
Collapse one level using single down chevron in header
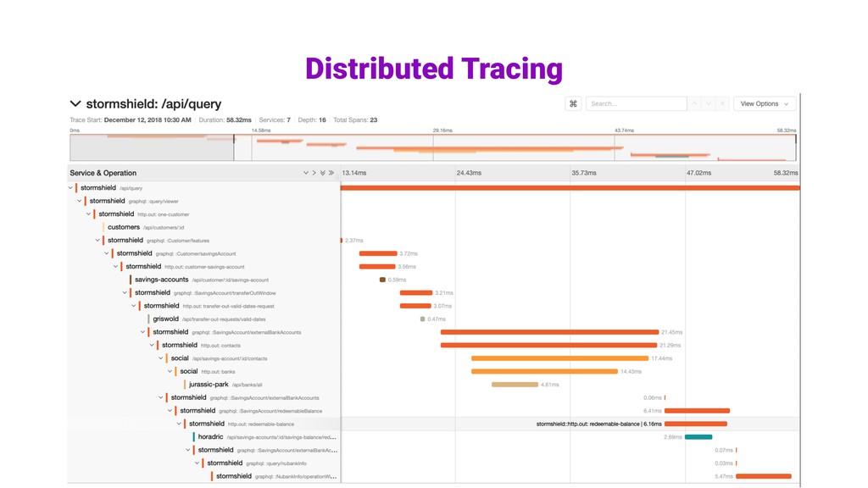[305, 173]
